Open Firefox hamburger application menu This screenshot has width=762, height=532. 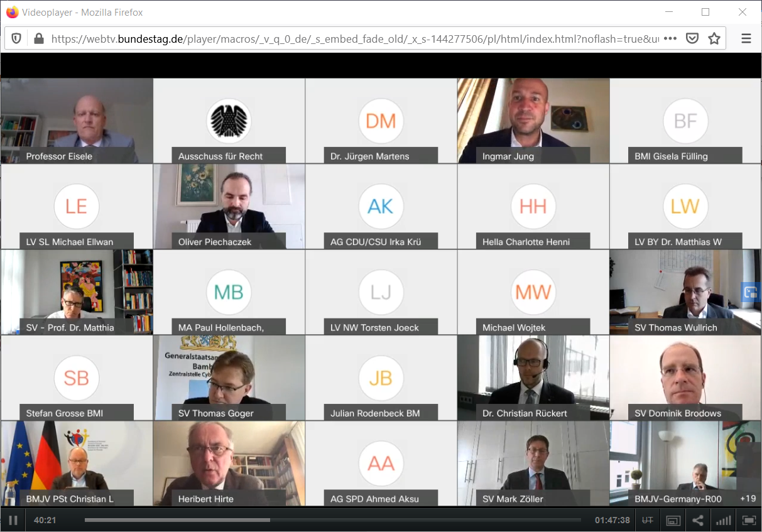746,38
